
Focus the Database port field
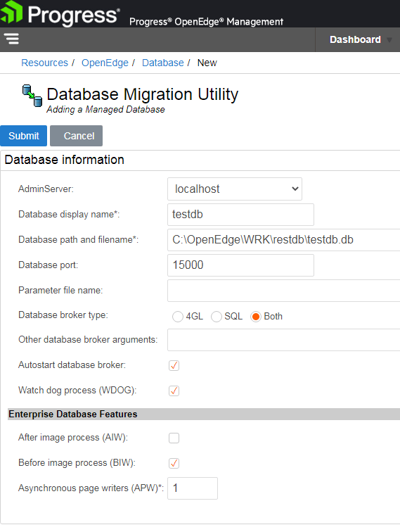(240, 265)
